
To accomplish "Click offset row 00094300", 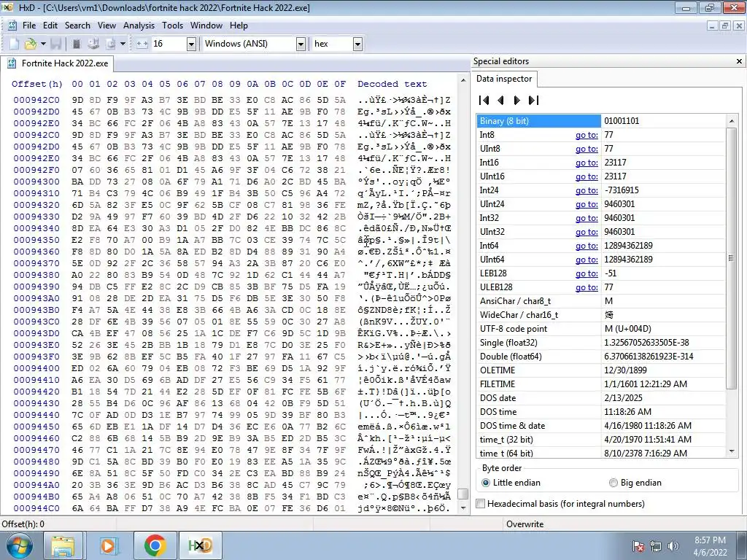I will point(36,182).
